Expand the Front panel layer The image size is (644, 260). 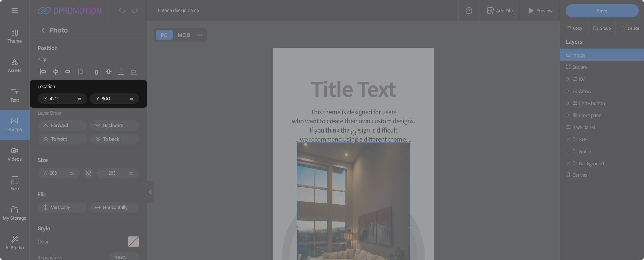[568, 115]
